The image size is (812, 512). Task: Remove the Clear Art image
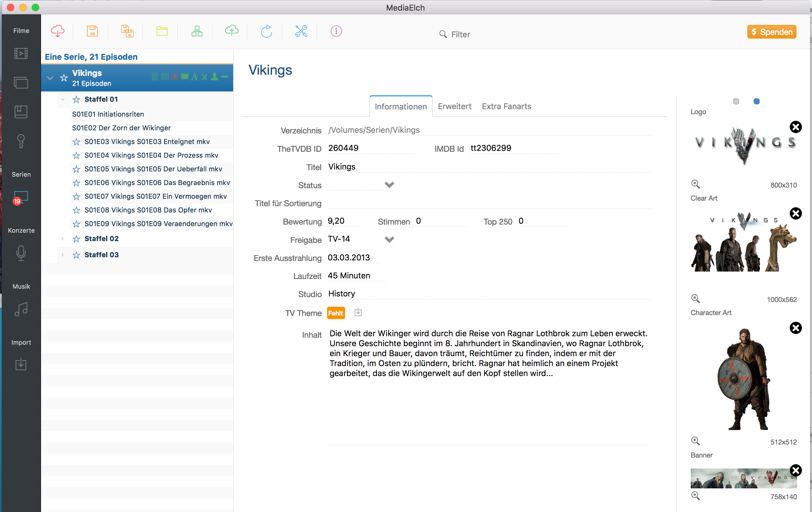pyautogui.click(x=796, y=213)
